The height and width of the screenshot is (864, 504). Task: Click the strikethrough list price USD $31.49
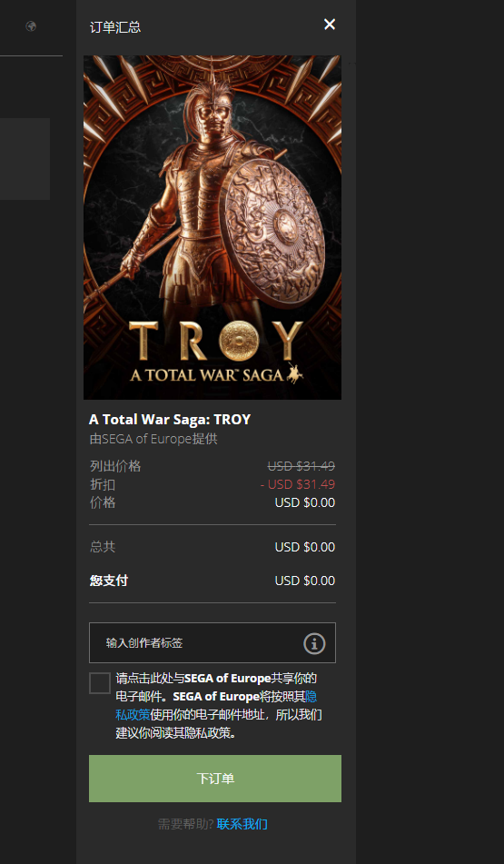pyautogui.click(x=301, y=466)
